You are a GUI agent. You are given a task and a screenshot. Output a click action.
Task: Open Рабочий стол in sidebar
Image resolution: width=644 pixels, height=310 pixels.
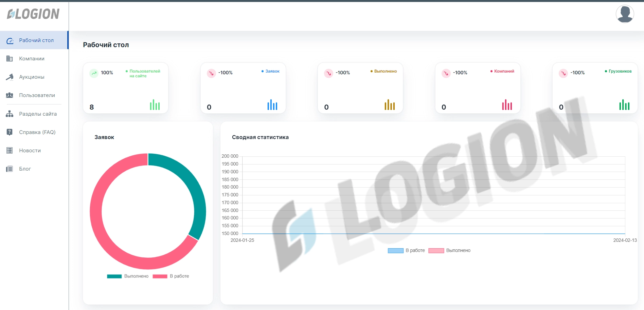coord(34,40)
